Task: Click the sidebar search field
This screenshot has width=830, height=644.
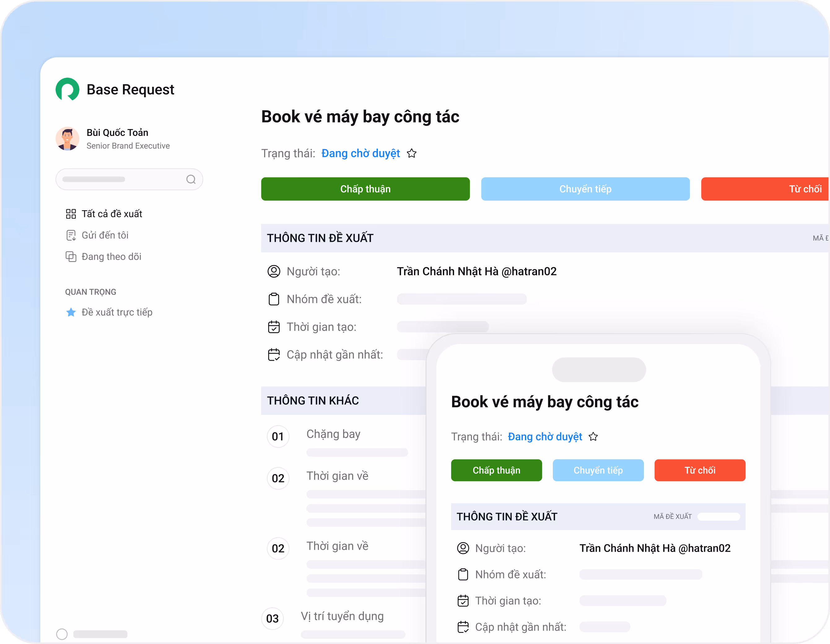Action: [129, 179]
